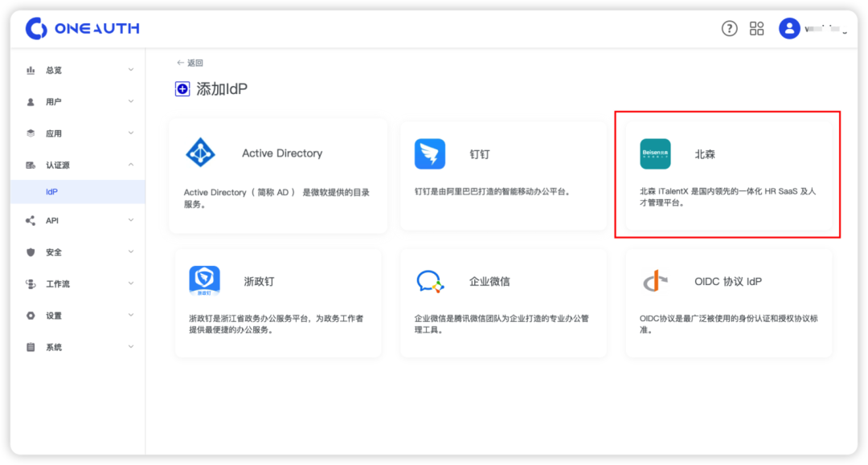This screenshot has width=868, height=465.
Task: Click the 企业微信 description text
Action: coord(502,324)
